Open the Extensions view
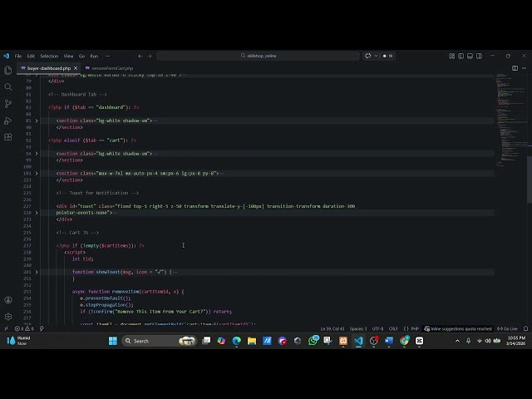This screenshot has width=532, height=399. pos(8,137)
